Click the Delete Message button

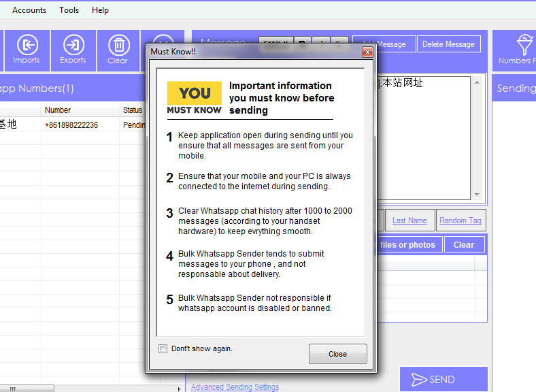coord(448,44)
